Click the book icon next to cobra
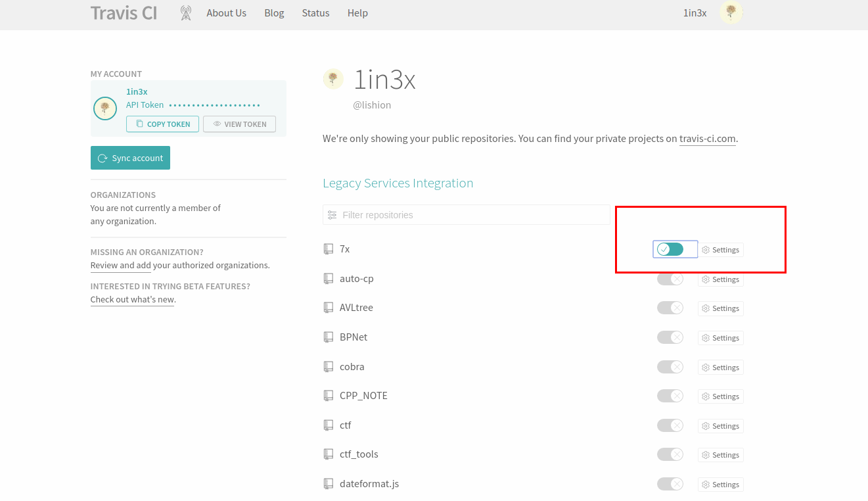 pos(329,367)
